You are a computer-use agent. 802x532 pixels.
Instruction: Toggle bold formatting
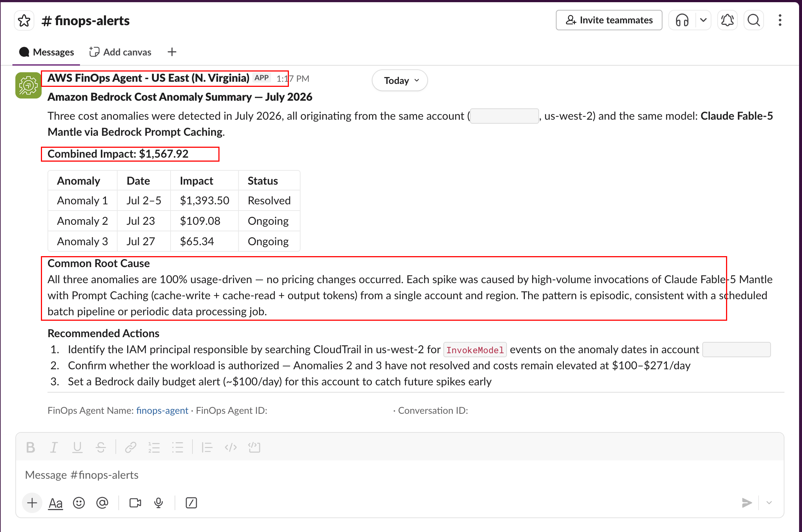[x=31, y=447]
